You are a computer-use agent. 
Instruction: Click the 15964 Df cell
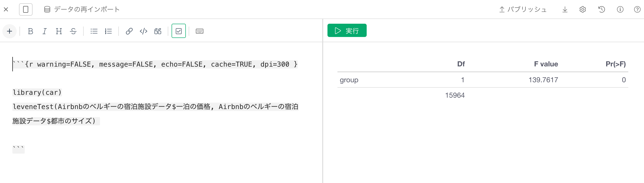[455, 95]
